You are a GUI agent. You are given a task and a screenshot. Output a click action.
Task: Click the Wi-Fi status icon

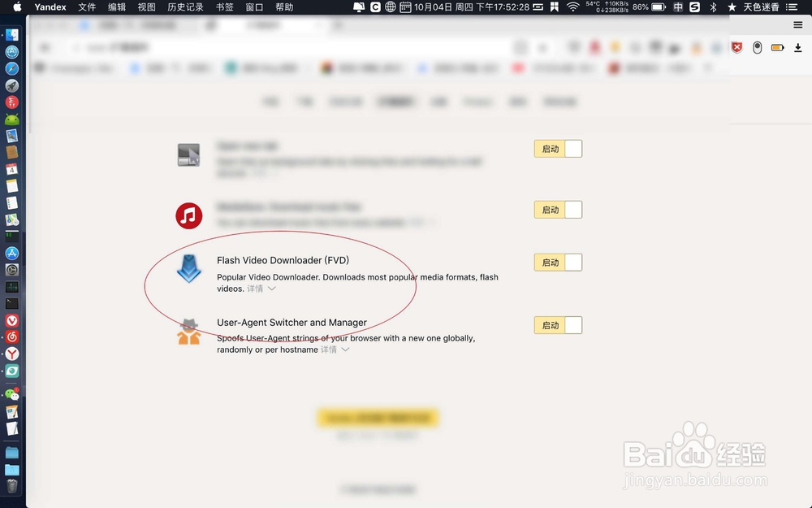click(x=572, y=7)
